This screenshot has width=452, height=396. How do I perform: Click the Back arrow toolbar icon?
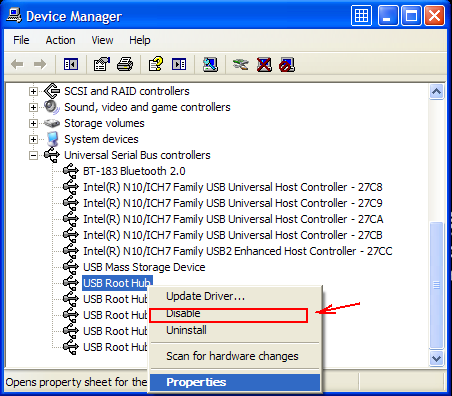click(17, 64)
